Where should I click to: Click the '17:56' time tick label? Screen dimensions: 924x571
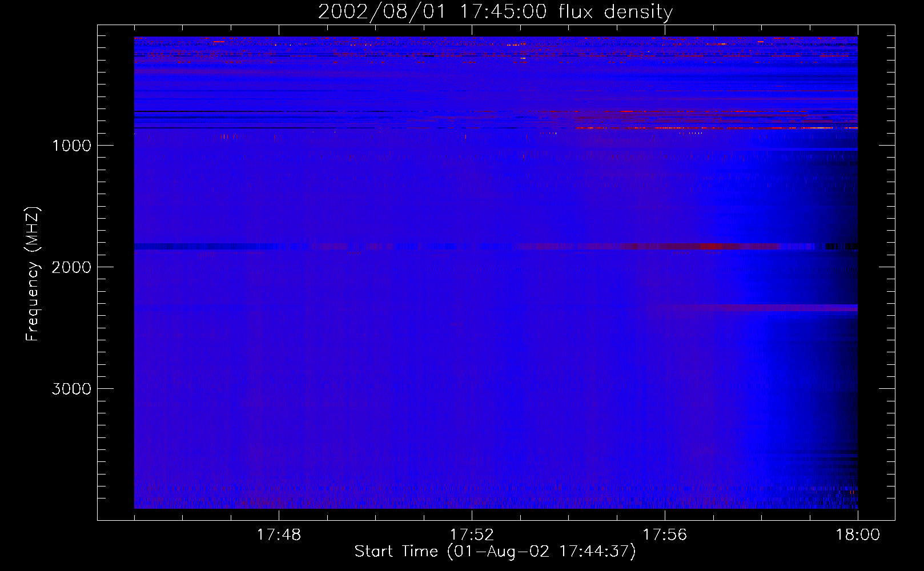[665, 535]
